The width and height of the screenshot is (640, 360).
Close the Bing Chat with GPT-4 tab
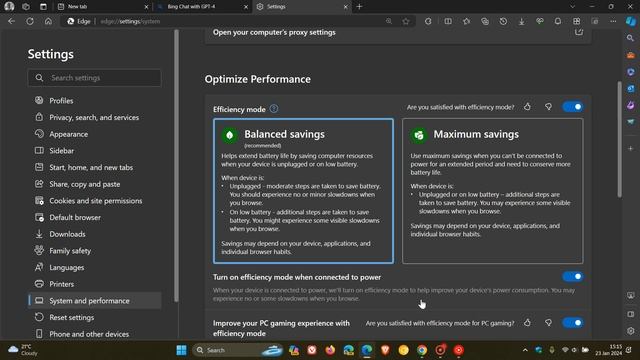[x=246, y=7]
